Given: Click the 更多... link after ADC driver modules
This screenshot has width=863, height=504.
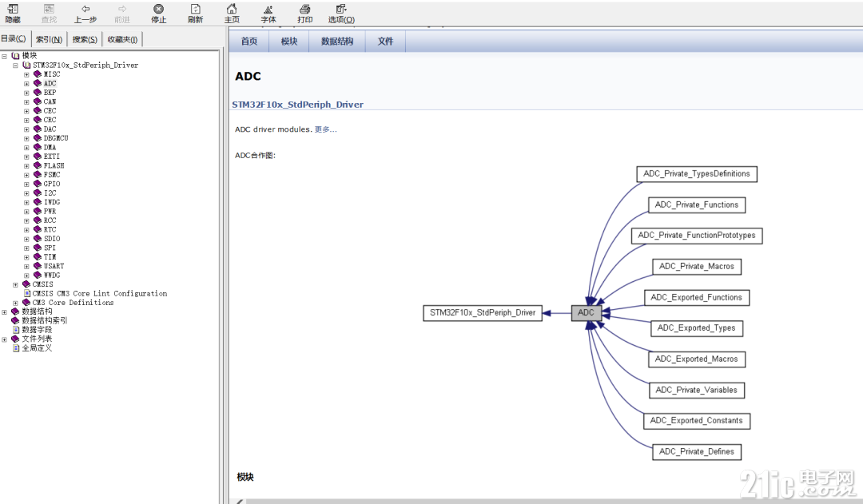Looking at the screenshot, I should pyautogui.click(x=325, y=129).
